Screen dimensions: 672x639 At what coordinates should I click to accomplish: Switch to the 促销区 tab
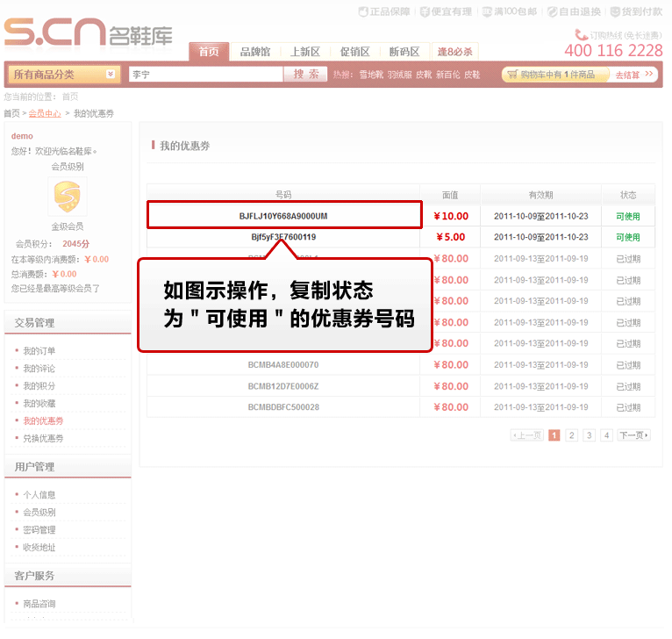354,52
